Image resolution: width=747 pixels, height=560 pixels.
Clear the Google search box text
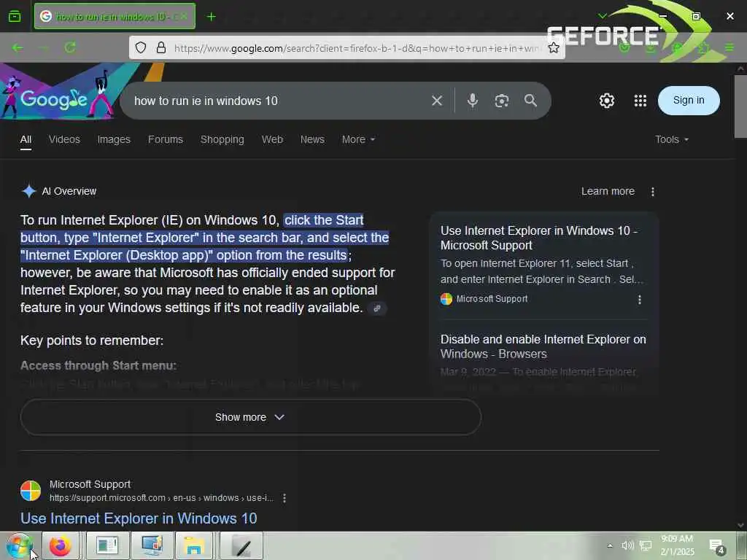click(x=437, y=101)
